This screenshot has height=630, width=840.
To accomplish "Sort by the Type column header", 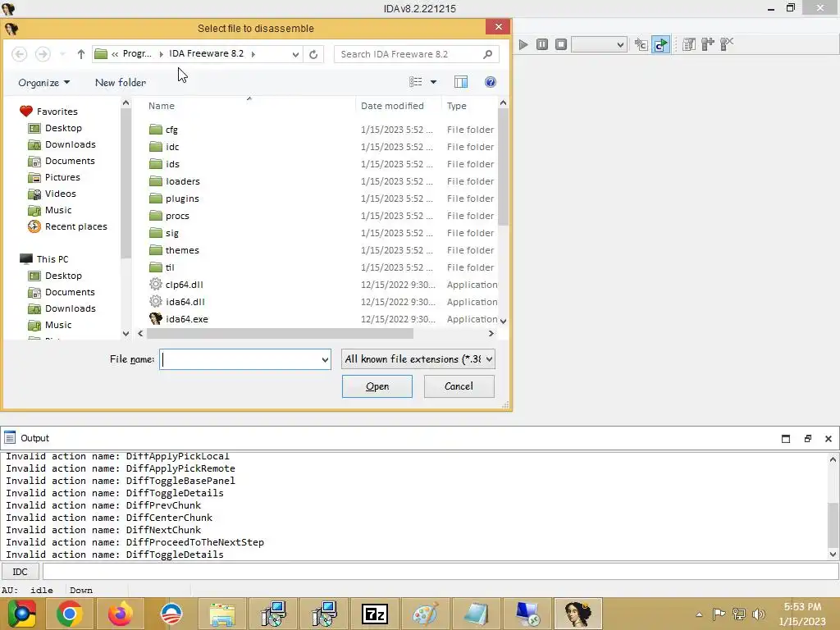I will 456,106.
